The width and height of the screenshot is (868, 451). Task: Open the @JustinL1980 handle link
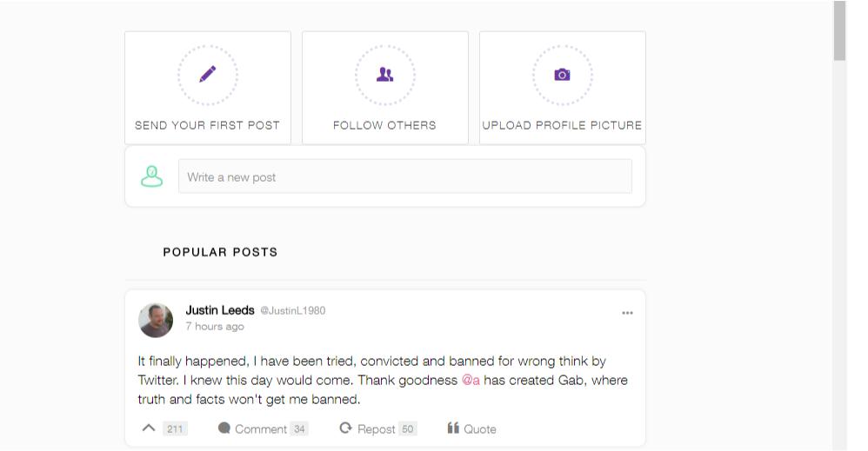pyautogui.click(x=292, y=311)
